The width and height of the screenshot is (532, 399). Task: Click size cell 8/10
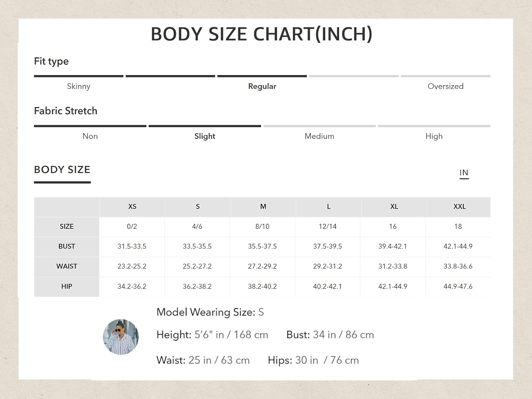(262, 227)
